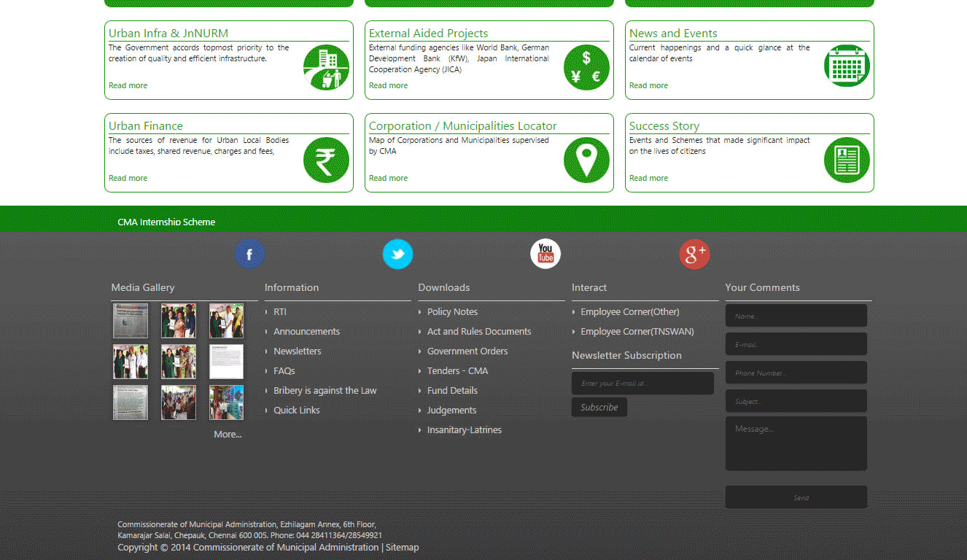Click the YouTube icon
Image resolution: width=967 pixels, height=560 pixels.
[x=545, y=254]
